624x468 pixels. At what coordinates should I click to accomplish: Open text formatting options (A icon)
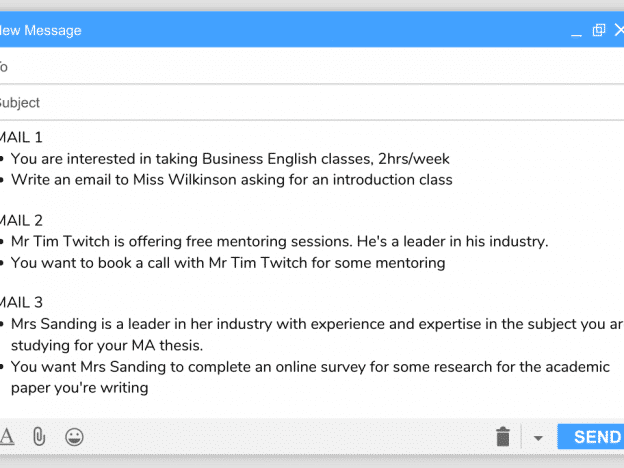[x=7, y=437]
